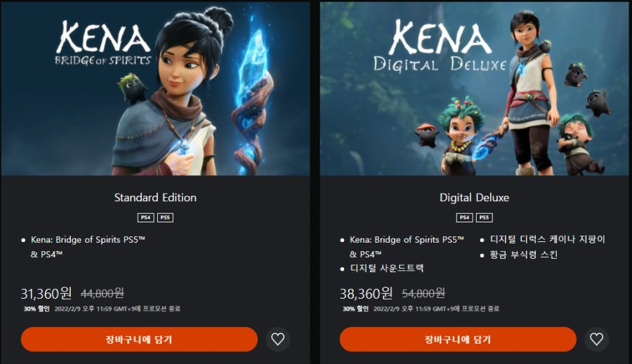The image size is (632, 364).
Task: Add Digital Deluxe to wishlist heart
Action: pyautogui.click(x=596, y=339)
